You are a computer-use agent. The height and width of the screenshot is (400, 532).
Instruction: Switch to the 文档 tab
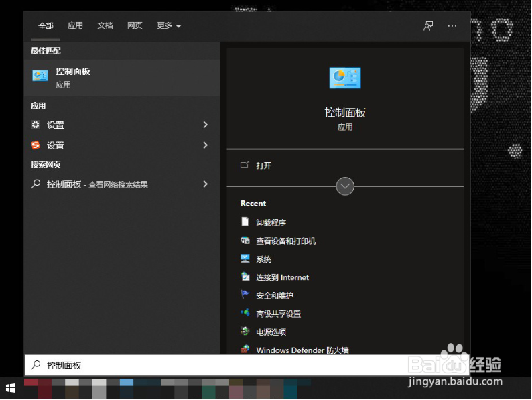(x=105, y=25)
